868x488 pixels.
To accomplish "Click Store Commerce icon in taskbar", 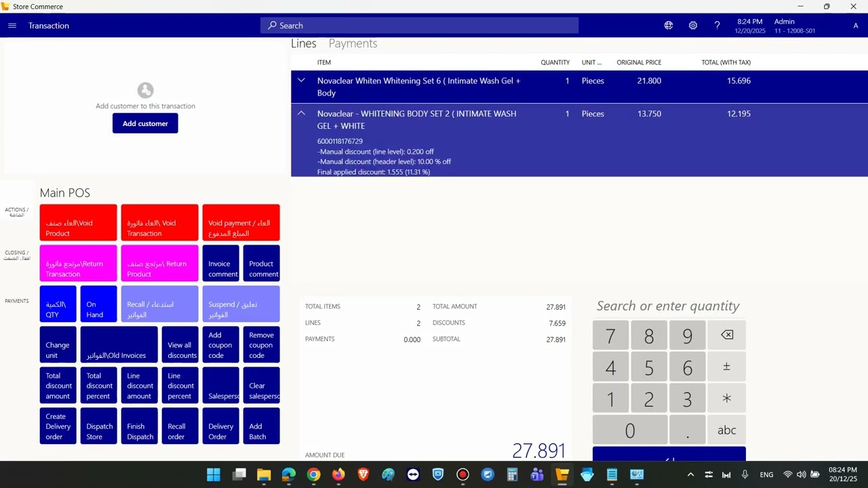I will tap(562, 474).
